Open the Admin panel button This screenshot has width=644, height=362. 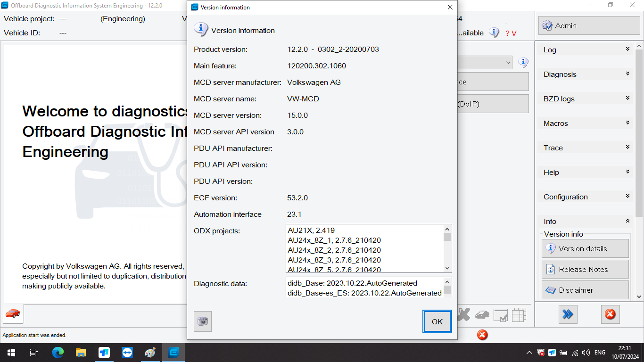[x=586, y=26]
